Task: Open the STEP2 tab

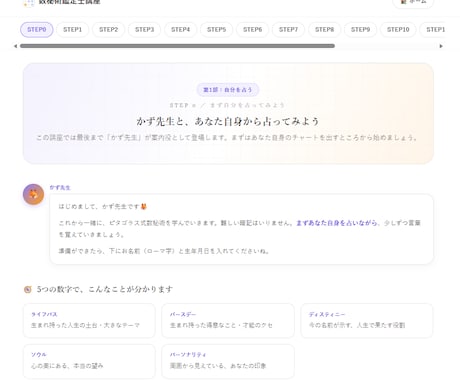Action: click(109, 30)
